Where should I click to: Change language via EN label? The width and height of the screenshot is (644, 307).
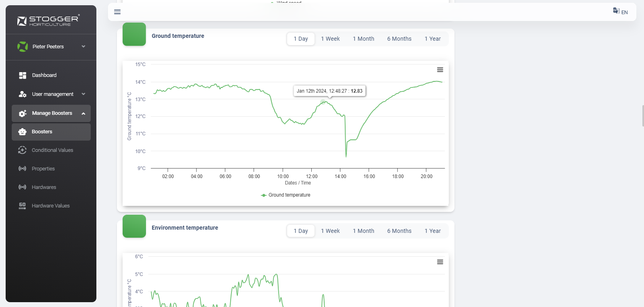point(624,12)
